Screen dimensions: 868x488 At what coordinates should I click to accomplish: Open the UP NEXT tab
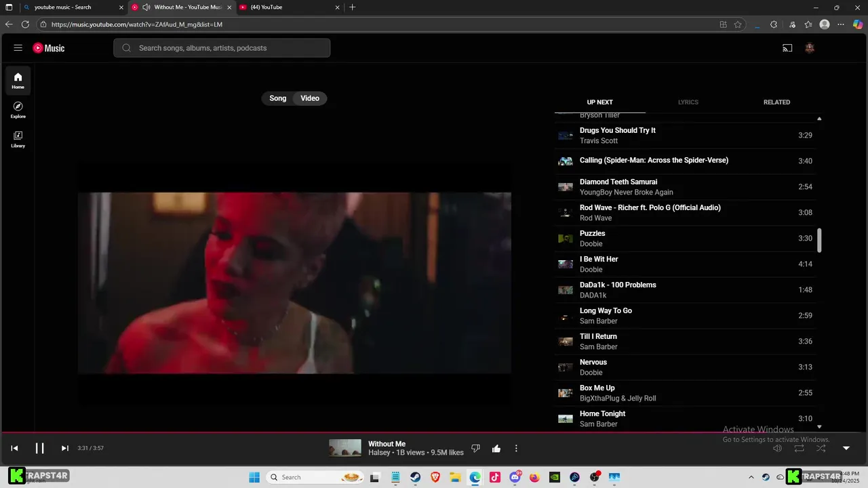click(x=599, y=102)
